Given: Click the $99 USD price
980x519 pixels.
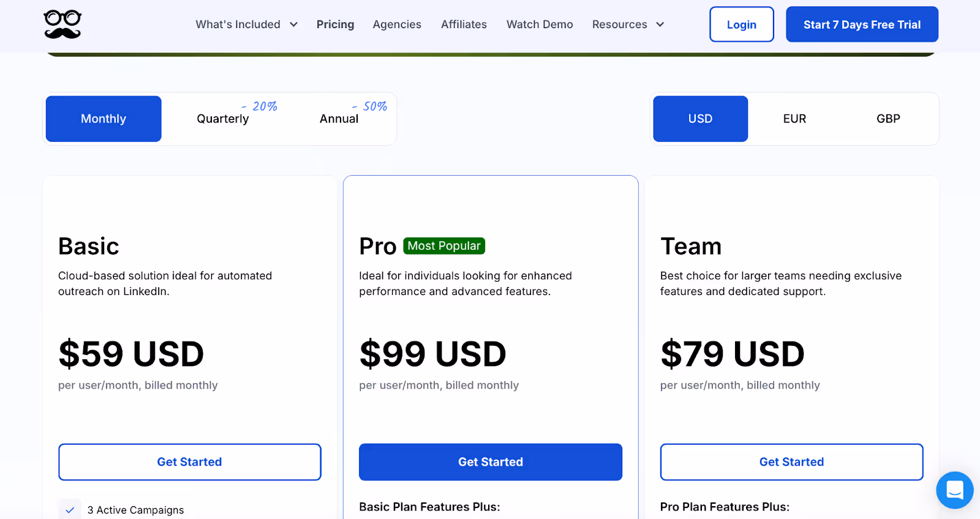Looking at the screenshot, I should [432, 354].
